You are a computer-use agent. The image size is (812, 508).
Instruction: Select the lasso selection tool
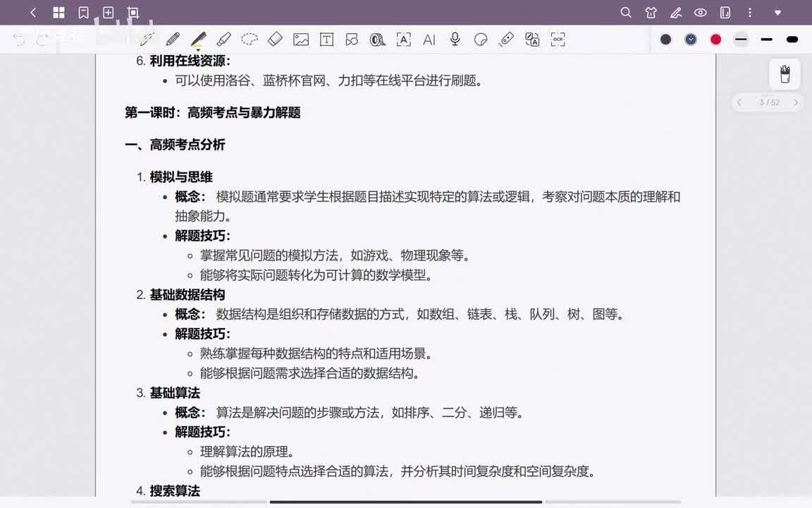250,40
